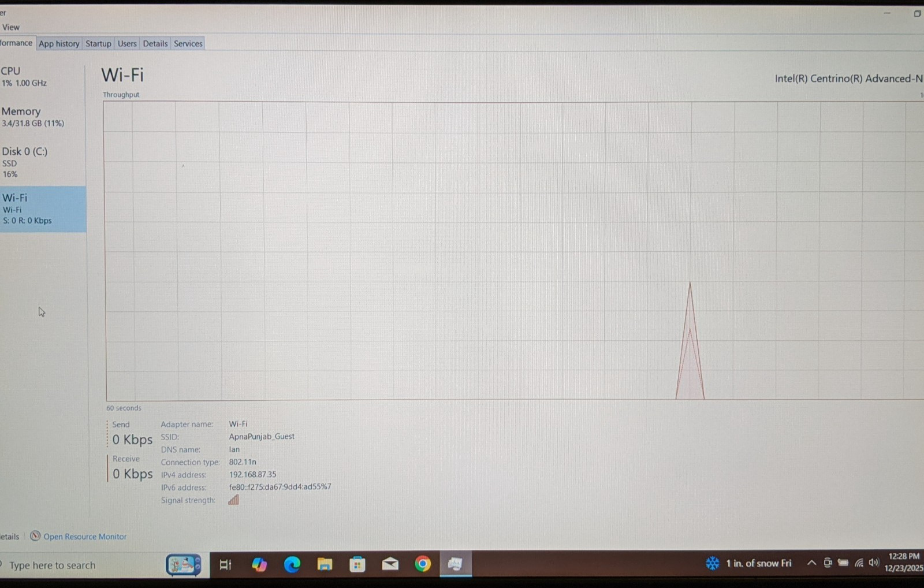The width and height of the screenshot is (924, 588).
Task: Click the SSID value ApnaPunjab_Guest
Action: coord(262,436)
